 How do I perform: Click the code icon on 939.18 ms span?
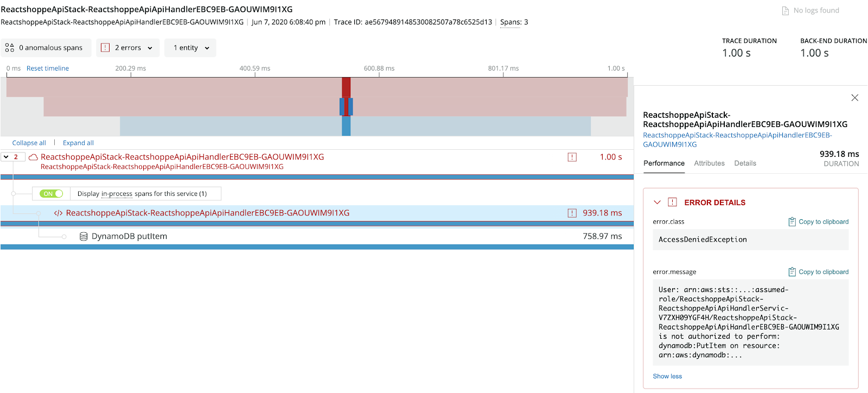point(58,213)
